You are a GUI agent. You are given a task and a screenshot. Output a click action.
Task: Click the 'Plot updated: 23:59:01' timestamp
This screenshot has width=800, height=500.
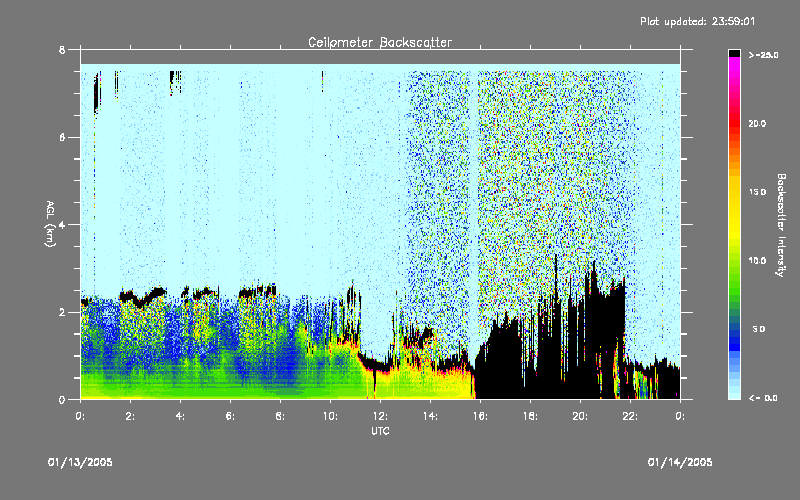click(x=697, y=21)
